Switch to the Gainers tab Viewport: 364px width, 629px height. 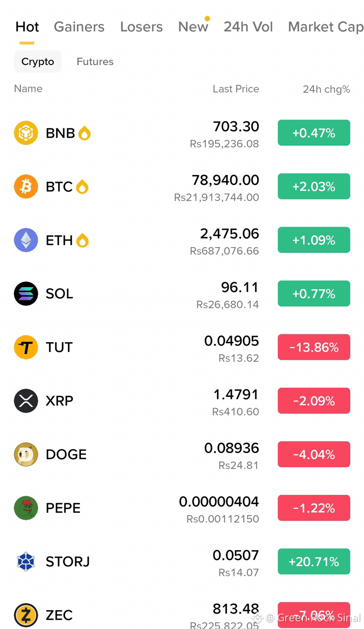[x=79, y=27]
